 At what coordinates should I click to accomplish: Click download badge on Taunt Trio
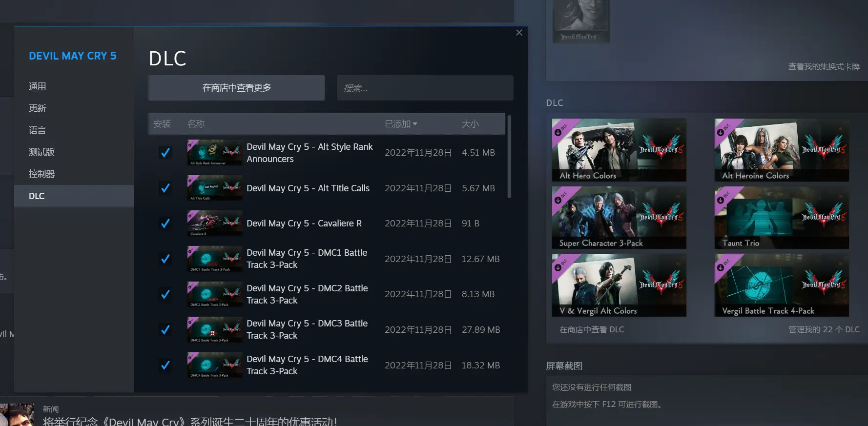point(720,200)
